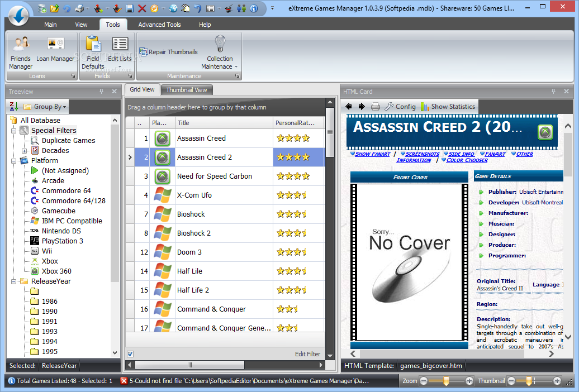The width and height of the screenshot is (579, 392).
Task: Open friends via two-people icon in quick toolbar
Action: tap(241, 8)
